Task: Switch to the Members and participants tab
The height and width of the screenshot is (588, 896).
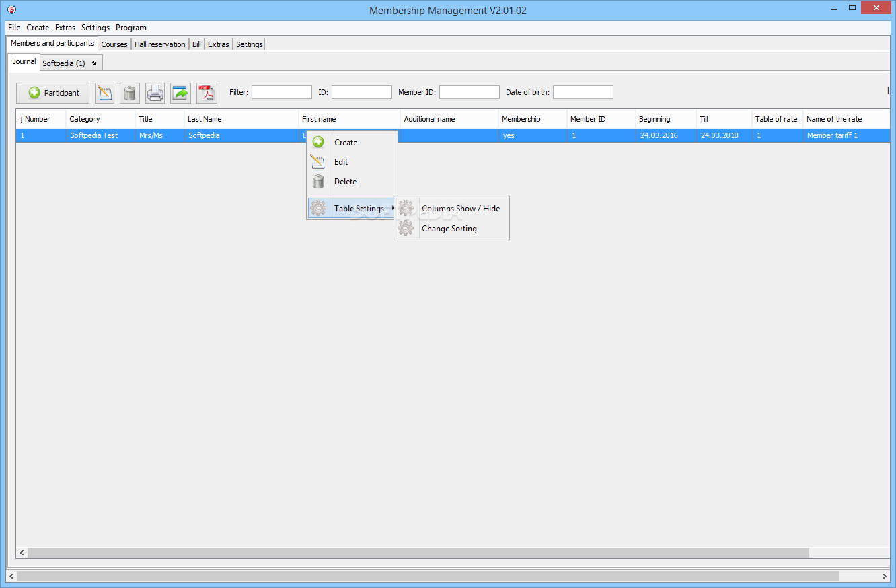Action: [52, 43]
